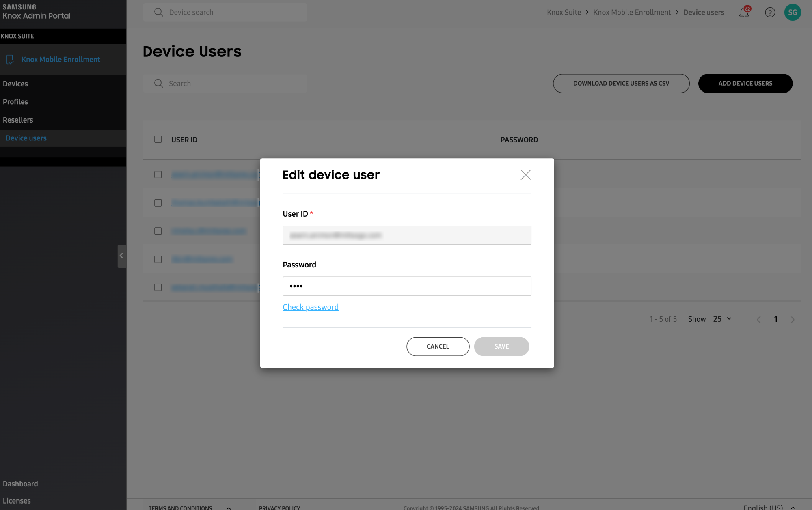Click Knox Suite breadcrumb link
The image size is (812, 510).
point(564,13)
